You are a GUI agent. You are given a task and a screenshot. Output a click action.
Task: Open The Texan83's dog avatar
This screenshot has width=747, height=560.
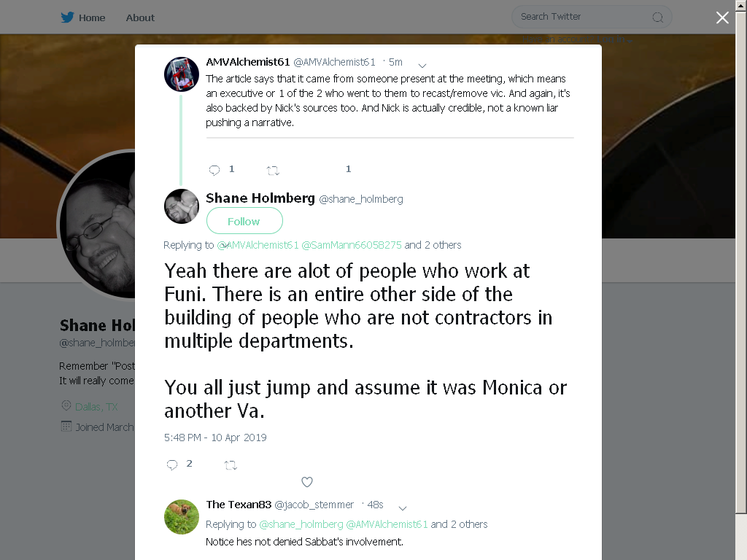point(182,517)
